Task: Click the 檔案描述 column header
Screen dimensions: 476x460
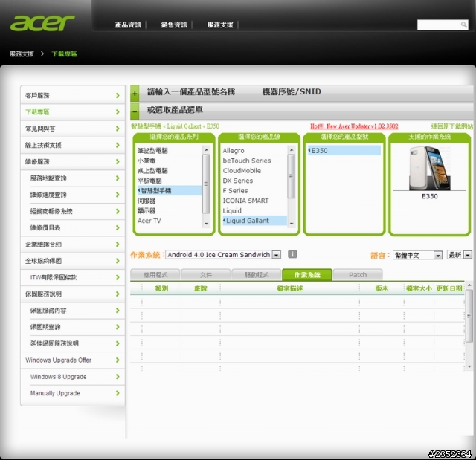Action: 290,288
